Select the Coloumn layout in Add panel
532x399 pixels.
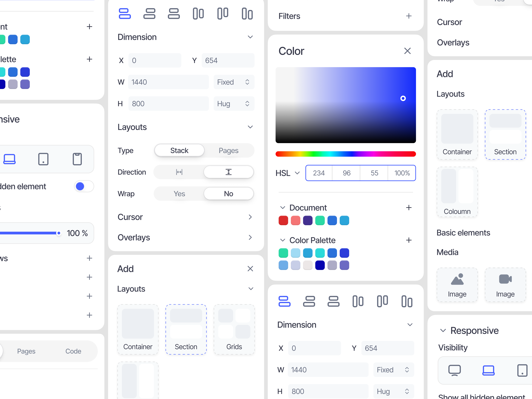pos(457,192)
